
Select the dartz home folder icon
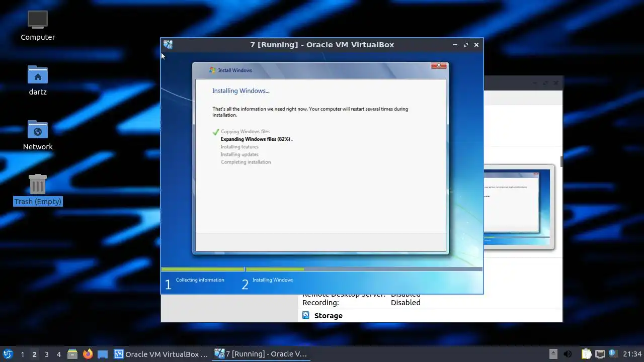point(38,80)
